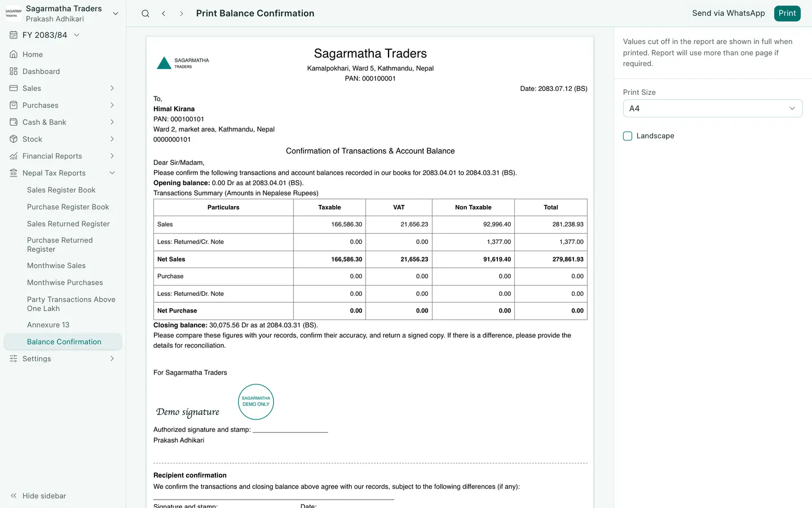Expand the Sales submenu chevron
The width and height of the screenshot is (812, 508).
pos(112,88)
